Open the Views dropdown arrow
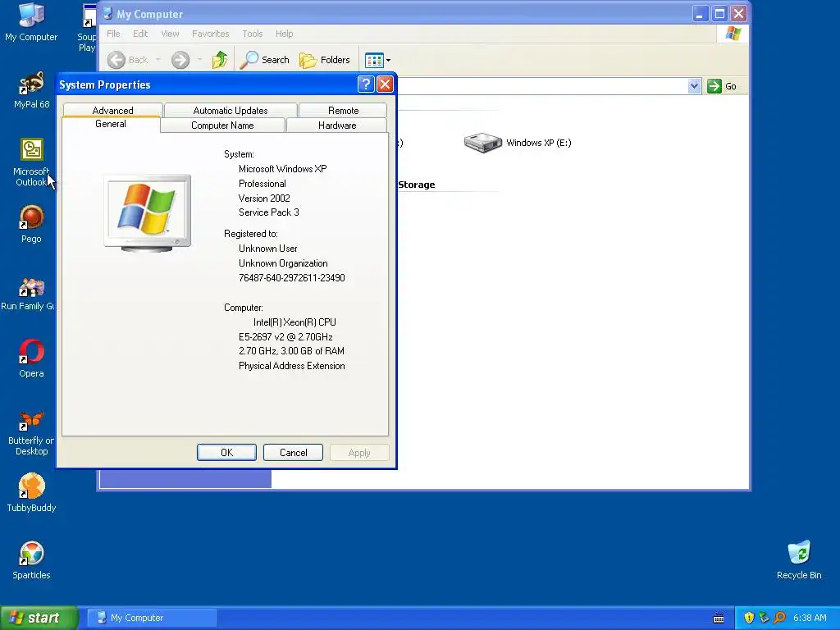 [x=388, y=60]
